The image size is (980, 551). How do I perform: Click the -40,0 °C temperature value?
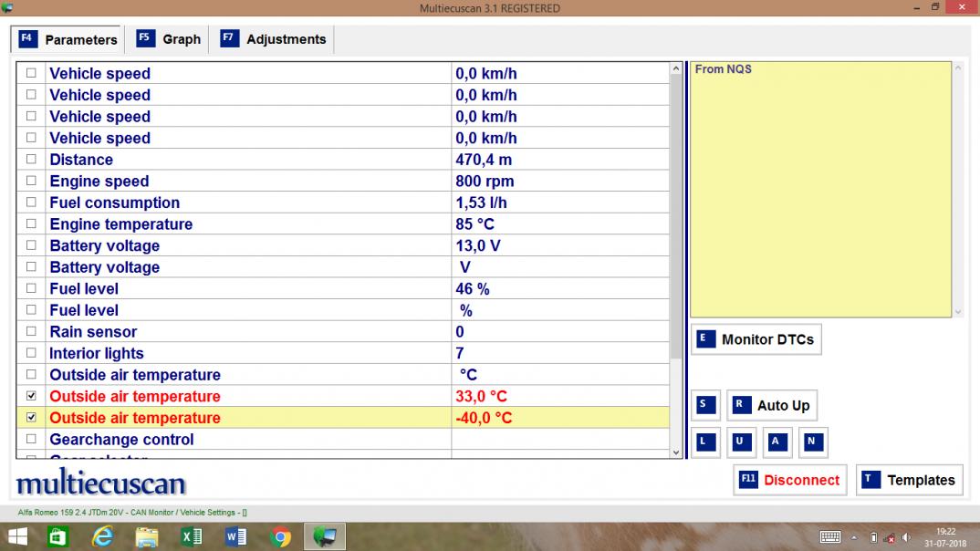pos(483,418)
